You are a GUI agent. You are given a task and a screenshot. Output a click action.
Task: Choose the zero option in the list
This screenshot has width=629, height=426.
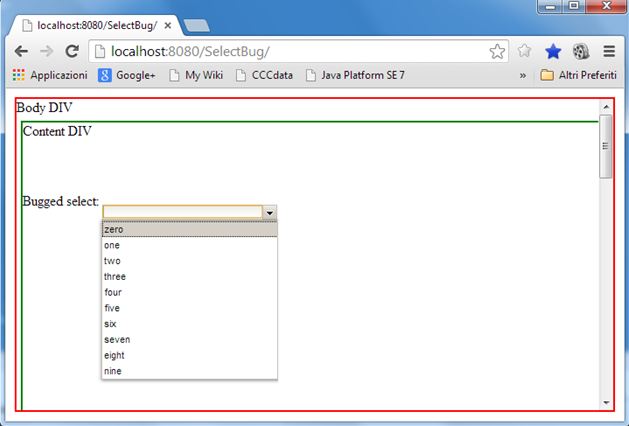(189, 229)
